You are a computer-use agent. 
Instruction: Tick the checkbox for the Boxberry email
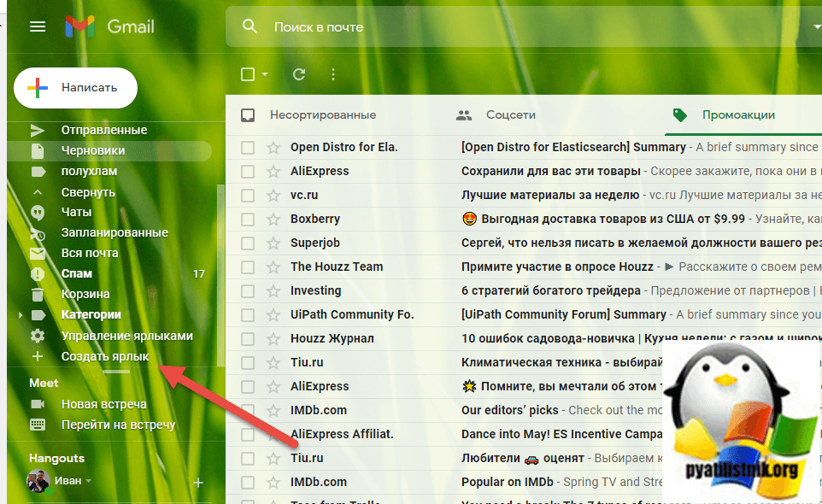coord(248,219)
